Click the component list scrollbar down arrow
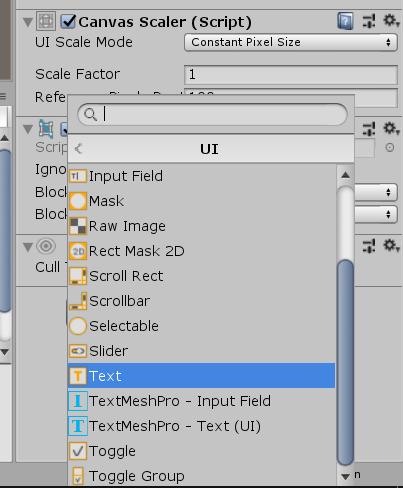 pos(346,477)
